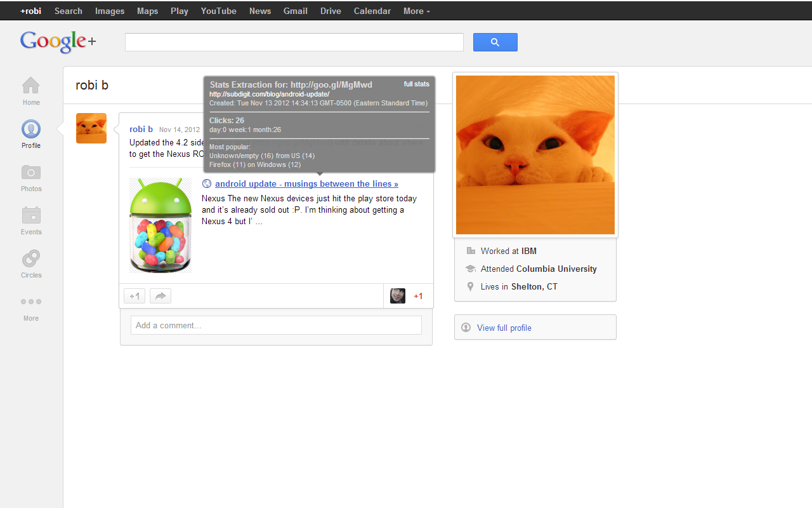812x508 pixels.
Task: Click the Google+ logo
Action: pyautogui.click(x=58, y=41)
